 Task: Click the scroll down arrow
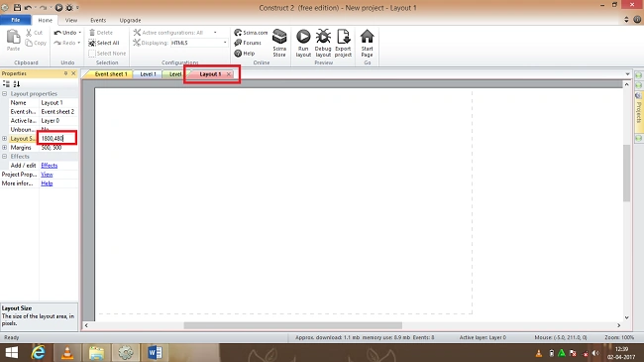click(x=627, y=317)
